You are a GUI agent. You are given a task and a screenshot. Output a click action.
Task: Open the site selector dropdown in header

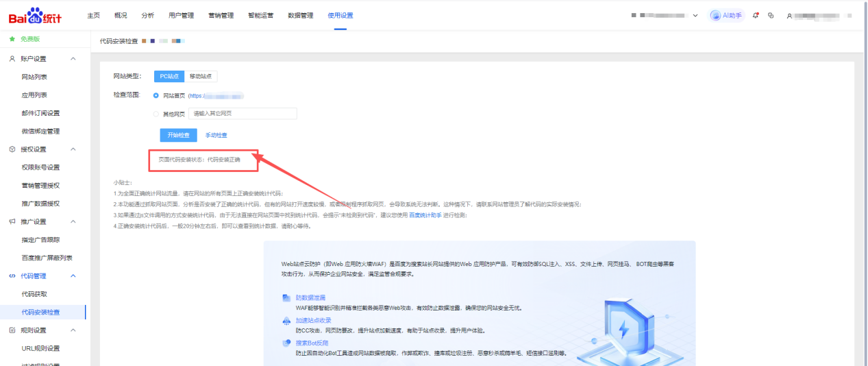(695, 15)
